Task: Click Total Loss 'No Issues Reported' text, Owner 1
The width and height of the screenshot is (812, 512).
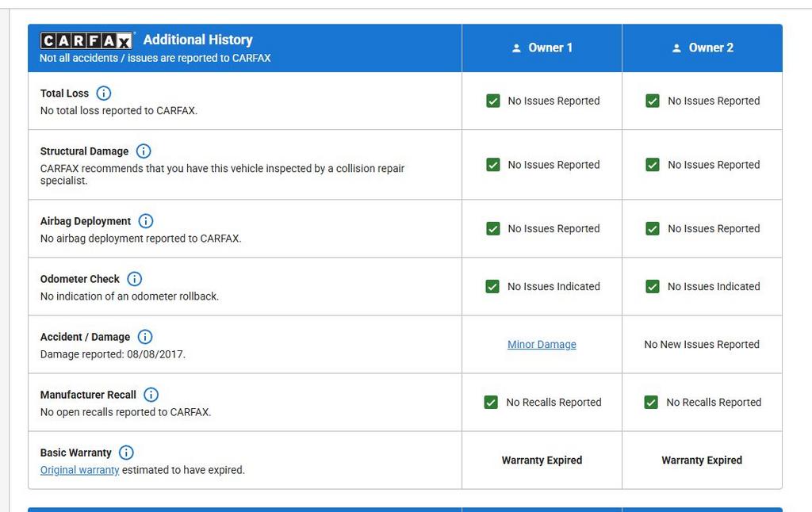Action: click(553, 101)
